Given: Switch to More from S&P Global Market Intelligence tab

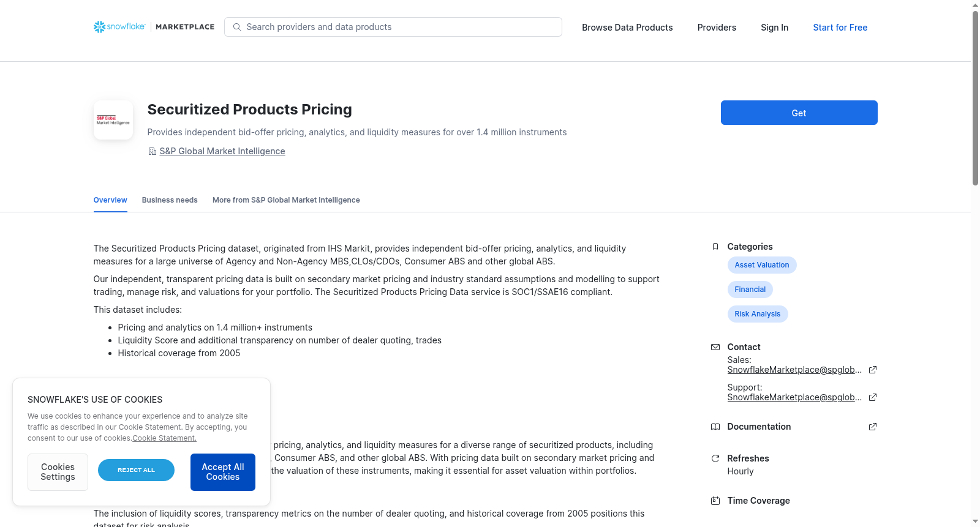Looking at the screenshot, I should click(286, 200).
